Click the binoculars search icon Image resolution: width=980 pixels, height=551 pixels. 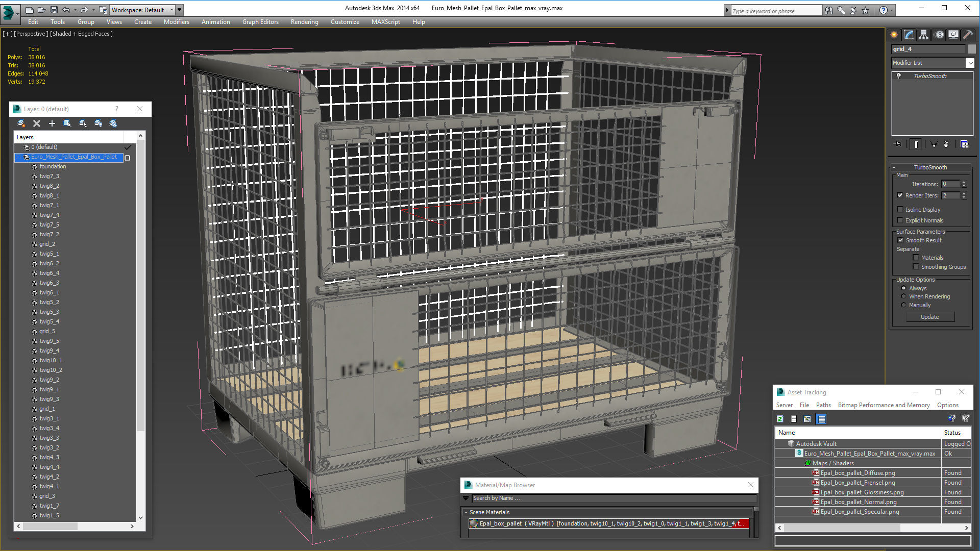pyautogui.click(x=829, y=10)
